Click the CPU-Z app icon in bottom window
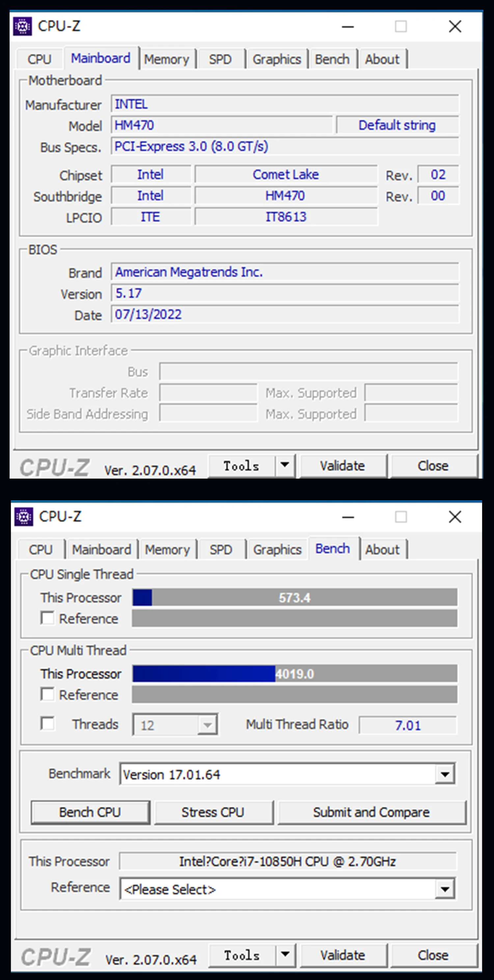 coord(24,516)
